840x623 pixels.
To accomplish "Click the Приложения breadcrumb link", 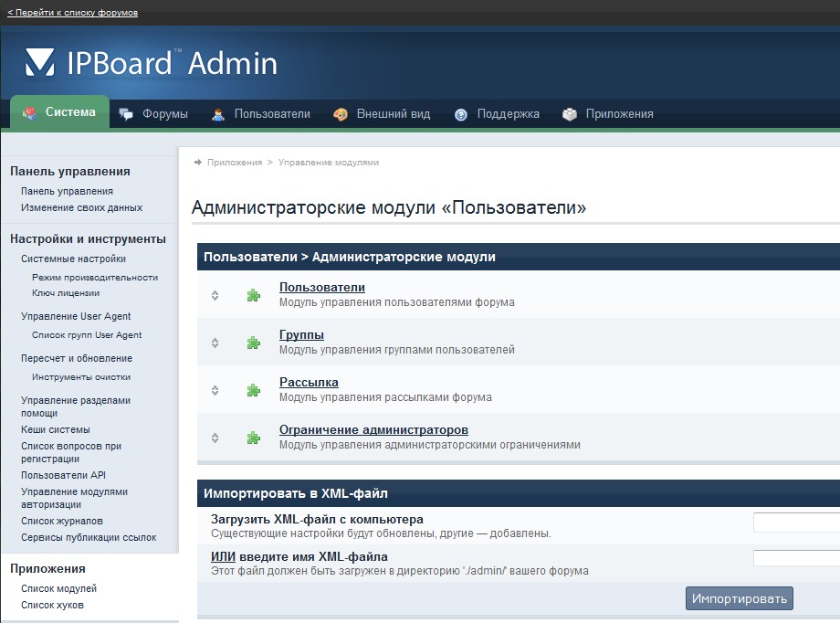I will (235, 163).
